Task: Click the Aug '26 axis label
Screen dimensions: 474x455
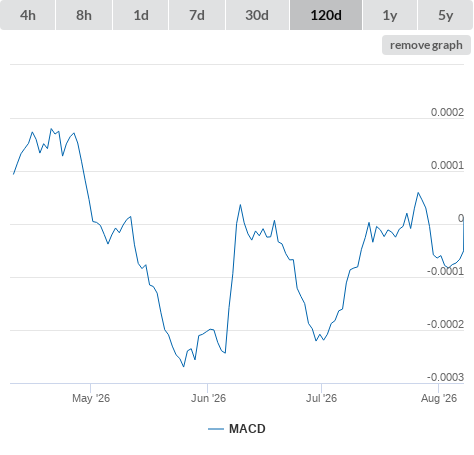Action: pos(439,398)
